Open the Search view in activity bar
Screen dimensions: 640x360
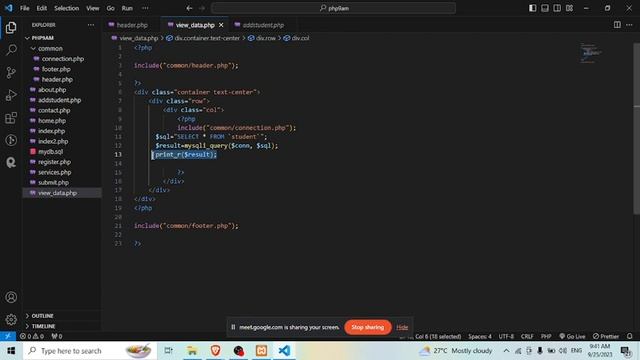[x=11, y=50]
